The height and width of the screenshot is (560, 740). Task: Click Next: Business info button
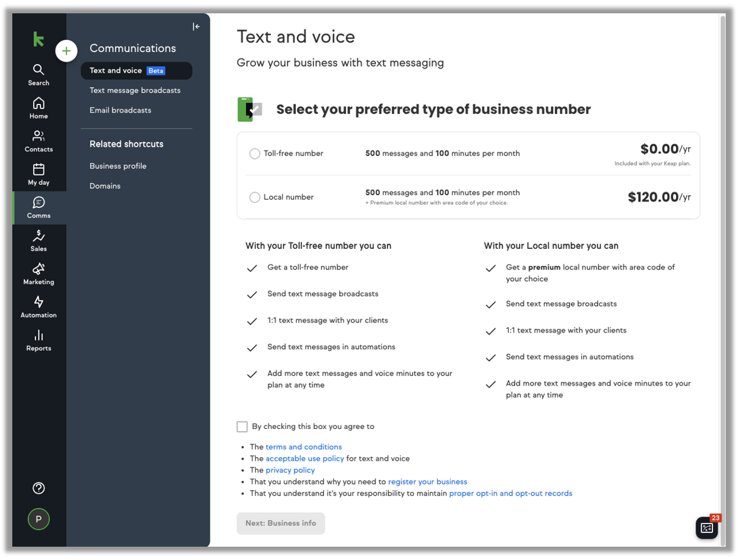(280, 523)
